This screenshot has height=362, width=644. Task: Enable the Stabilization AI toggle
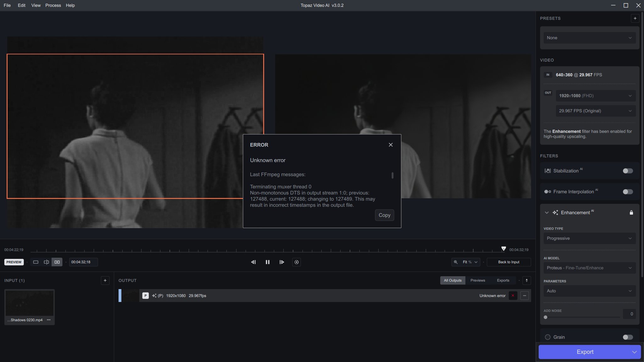[627, 171]
